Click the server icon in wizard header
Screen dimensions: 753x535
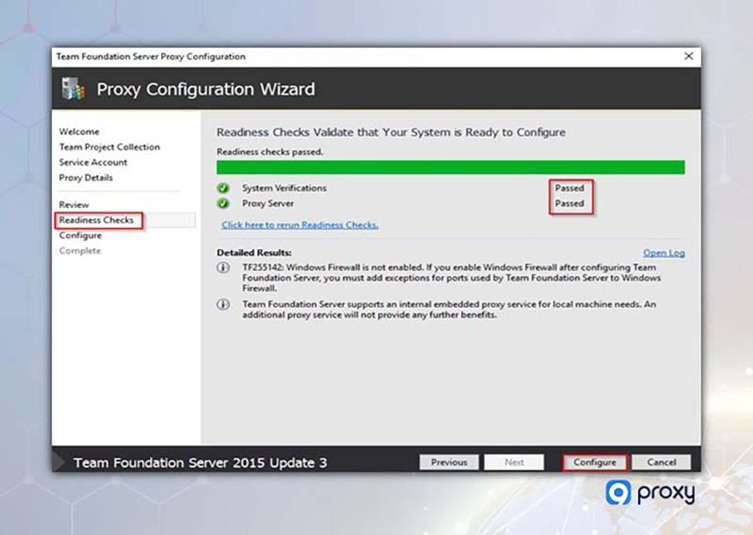[x=73, y=89]
